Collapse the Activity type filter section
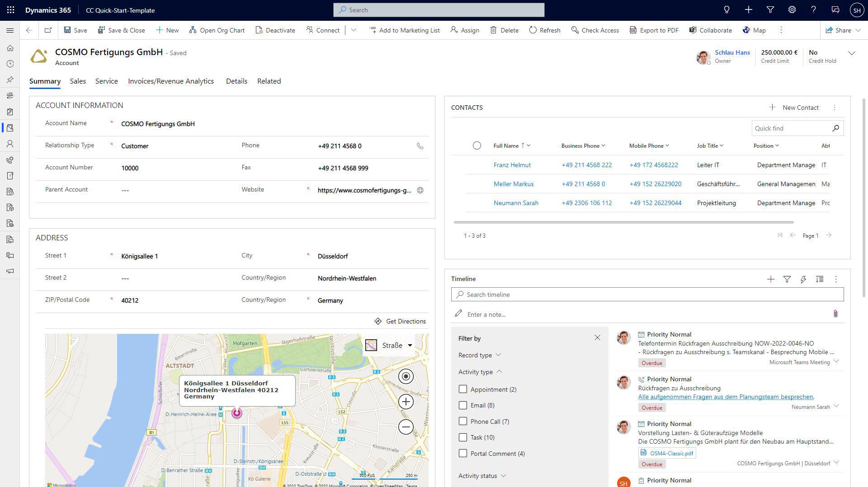The image size is (868, 487). pyautogui.click(x=480, y=372)
